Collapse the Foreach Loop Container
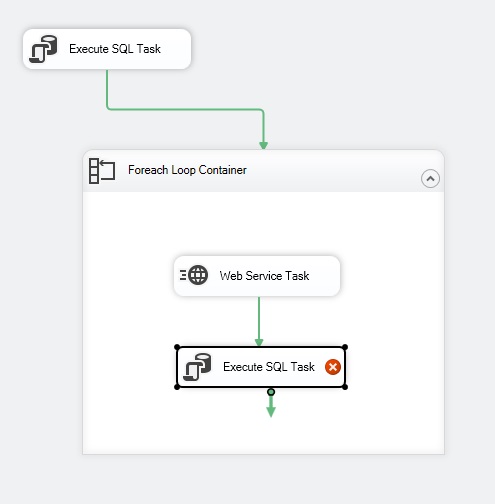This screenshot has height=504, width=495. (430, 179)
